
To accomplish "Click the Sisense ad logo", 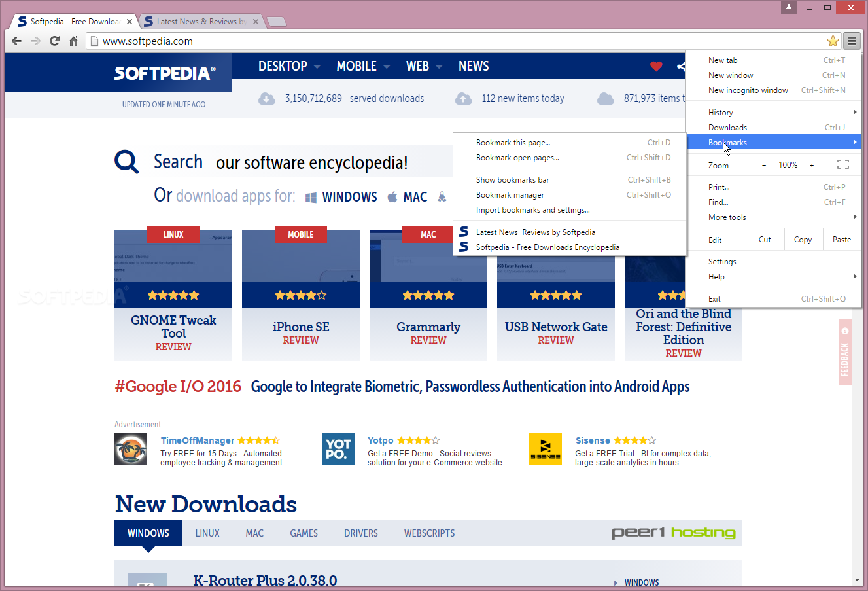I will (x=546, y=449).
